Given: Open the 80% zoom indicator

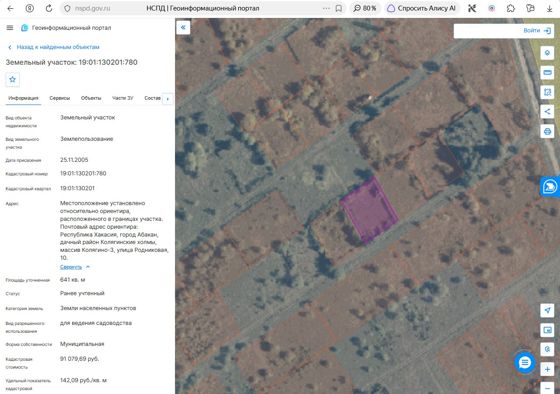Looking at the screenshot, I should [365, 8].
